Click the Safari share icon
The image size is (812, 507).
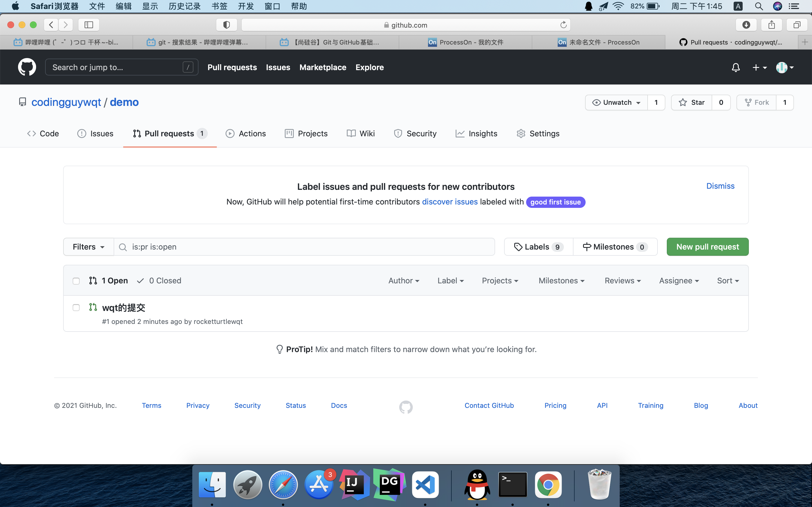tap(771, 25)
